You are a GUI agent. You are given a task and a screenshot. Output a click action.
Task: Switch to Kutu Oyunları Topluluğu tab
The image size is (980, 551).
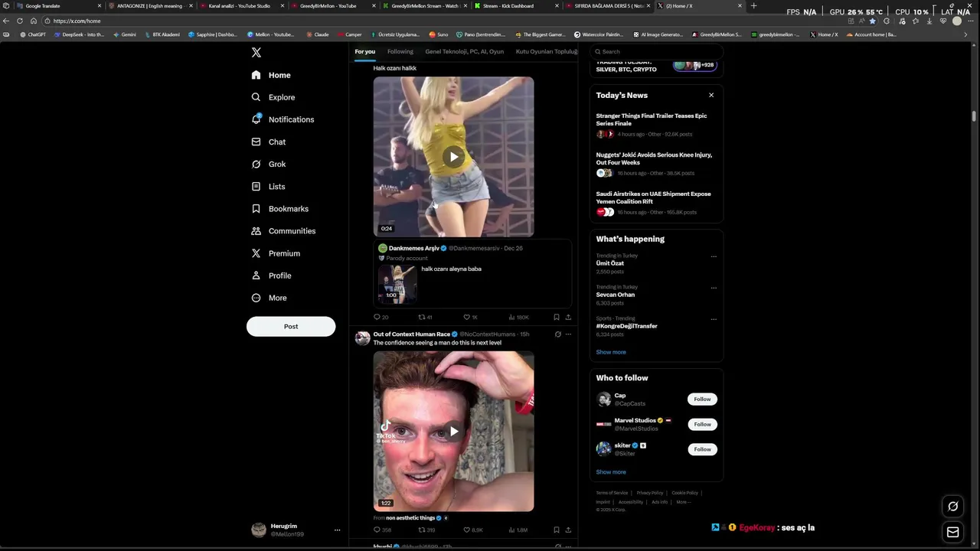(x=546, y=51)
